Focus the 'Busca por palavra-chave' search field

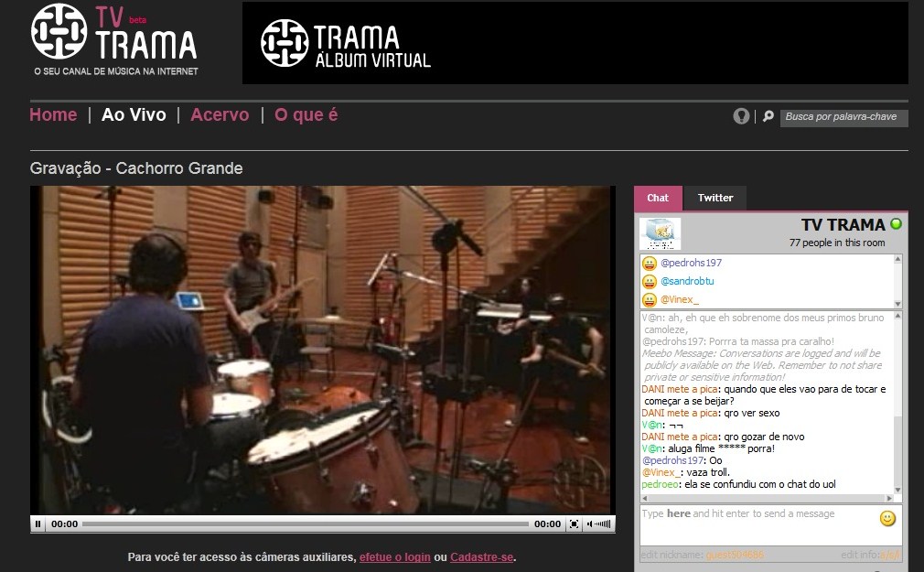[x=842, y=117]
